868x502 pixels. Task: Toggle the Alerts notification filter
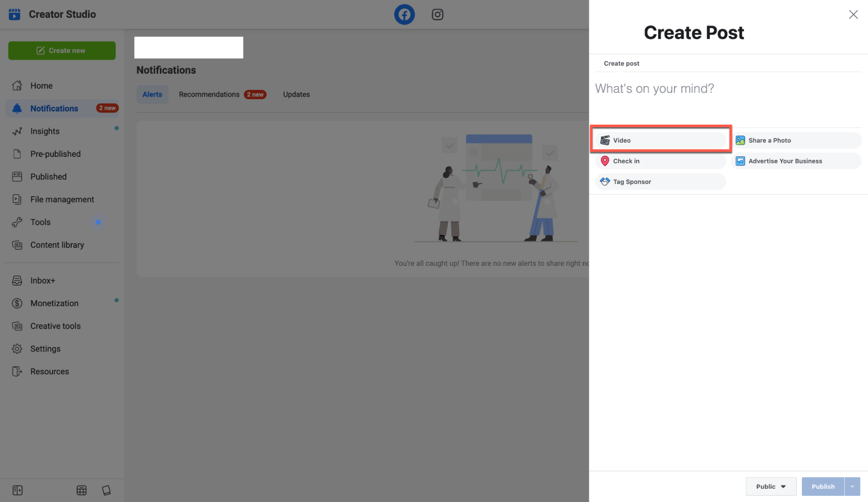[152, 94]
